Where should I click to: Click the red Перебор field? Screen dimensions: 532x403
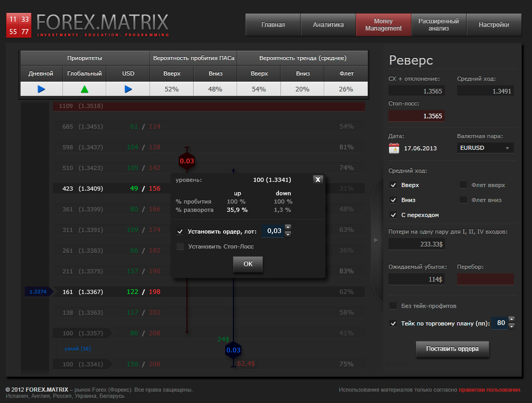[x=485, y=280]
